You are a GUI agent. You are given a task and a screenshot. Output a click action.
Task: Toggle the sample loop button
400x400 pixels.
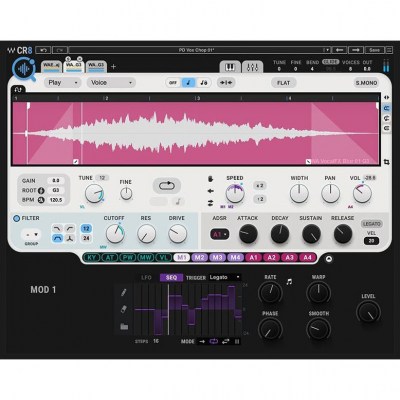[167, 186]
